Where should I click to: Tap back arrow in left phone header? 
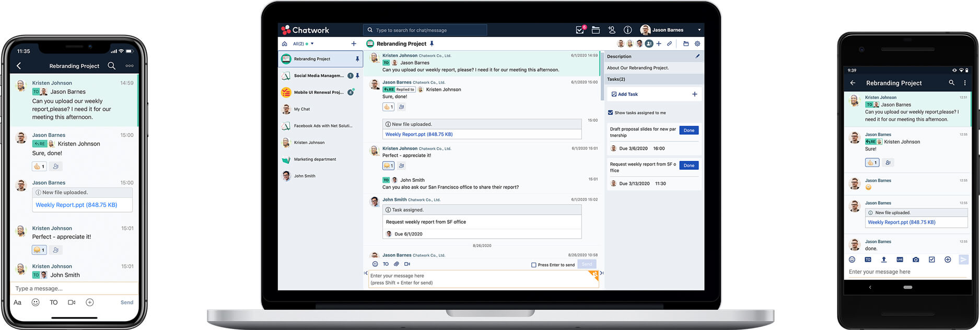click(19, 66)
